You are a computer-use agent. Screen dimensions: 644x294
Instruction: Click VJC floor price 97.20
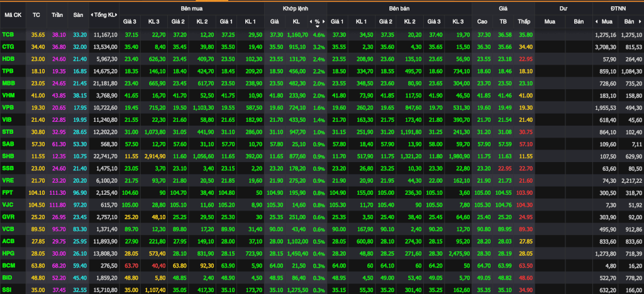click(x=79, y=205)
